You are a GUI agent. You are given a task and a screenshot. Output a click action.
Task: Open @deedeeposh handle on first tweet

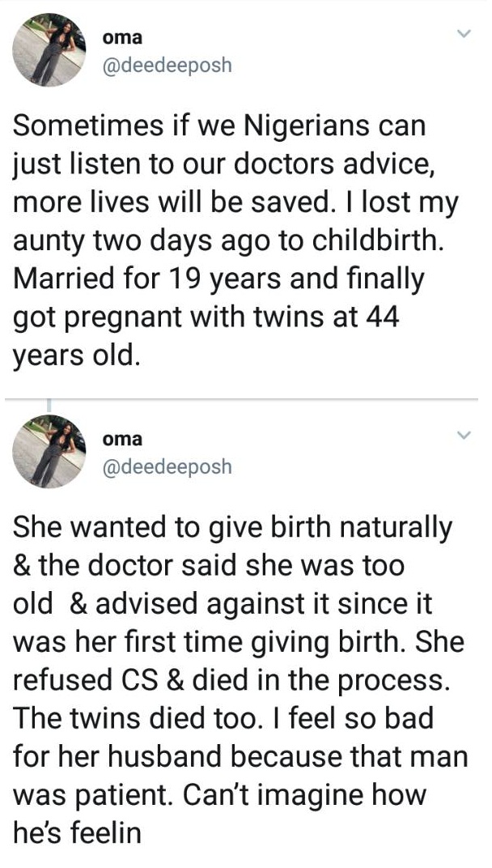tap(168, 66)
